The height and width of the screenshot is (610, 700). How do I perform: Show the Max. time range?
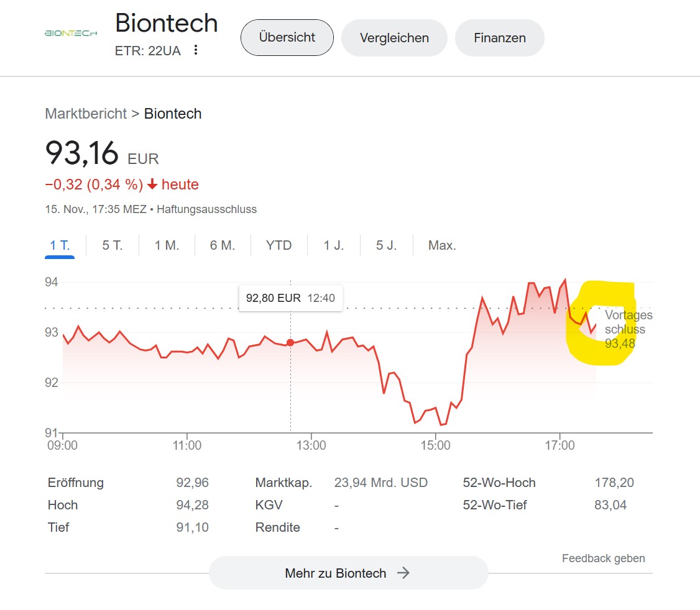click(x=442, y=245)
